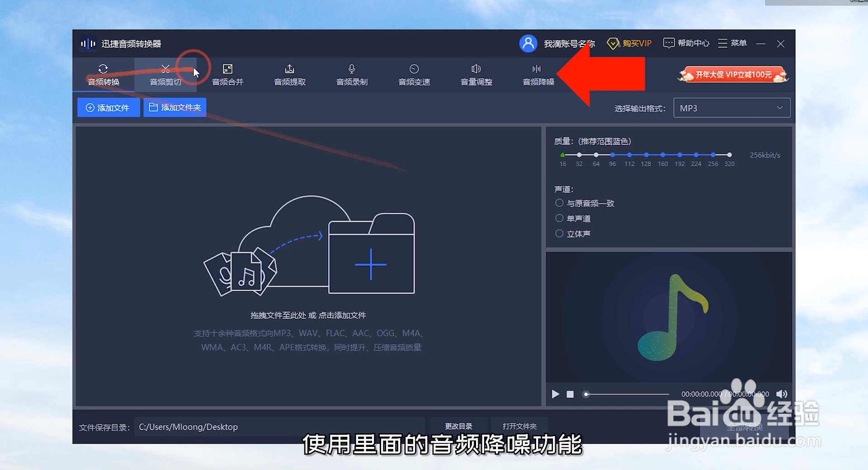Set quality slider to 16
The height and width of the screenshot is (470, 868).
(x=562, y=155)
